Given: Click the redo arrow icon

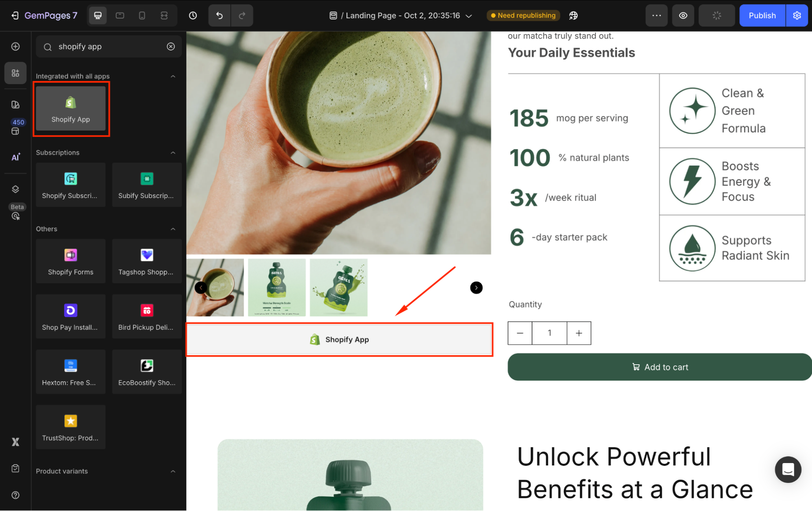Looking at the screenshot, I should tap(242, 15).
